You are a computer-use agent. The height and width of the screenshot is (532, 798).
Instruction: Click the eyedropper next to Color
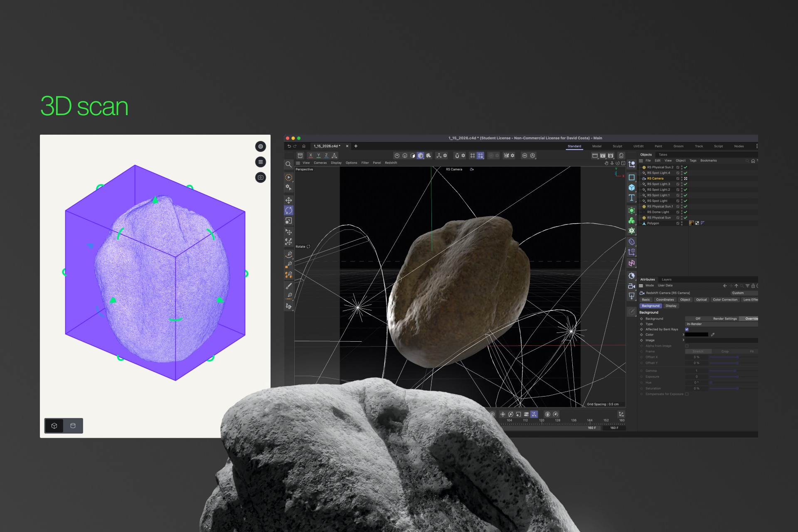(x=713, y=335)
